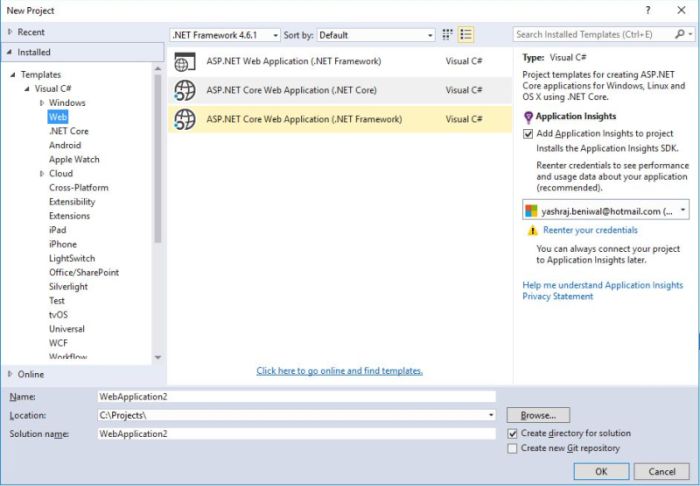Select the LightSwitch category
Screen dimensions: 700x486
72,258
